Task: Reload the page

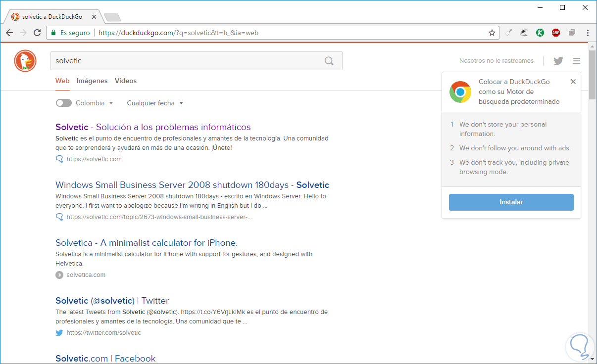Action: pyautogui.click(x=37, y=33)
